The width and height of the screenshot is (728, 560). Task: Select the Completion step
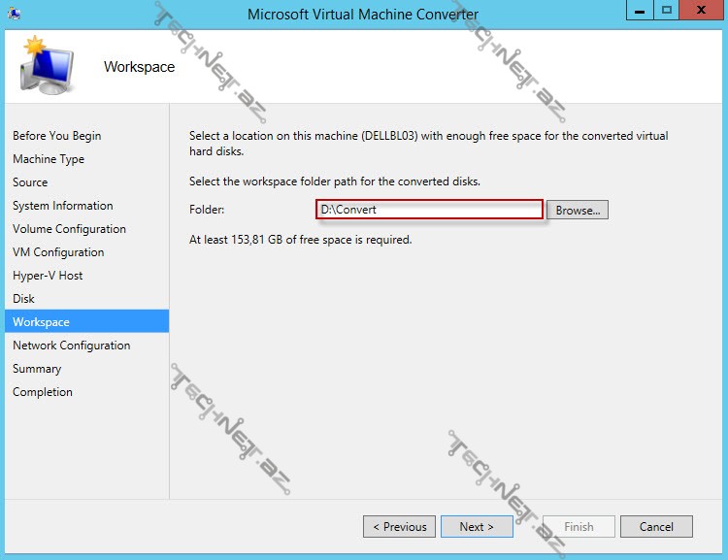coord(43,392)
